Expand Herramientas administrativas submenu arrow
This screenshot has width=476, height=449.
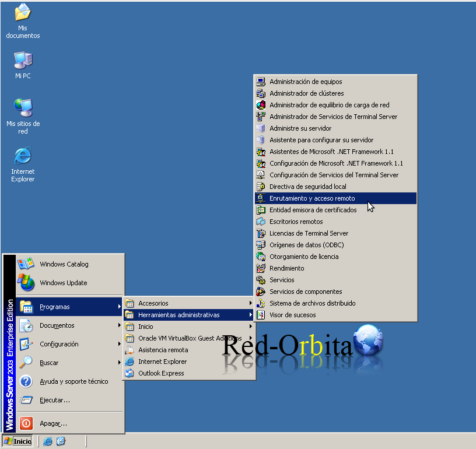[250, 315]
